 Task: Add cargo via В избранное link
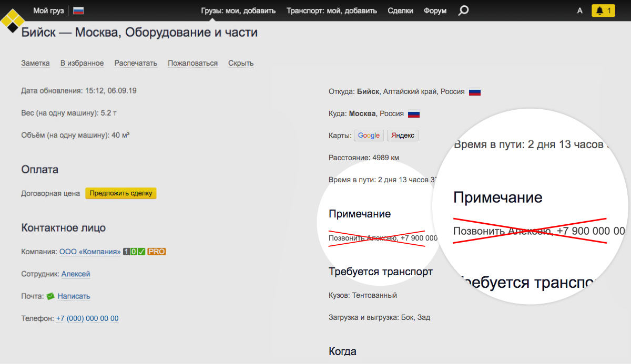(x=82, y=63)
